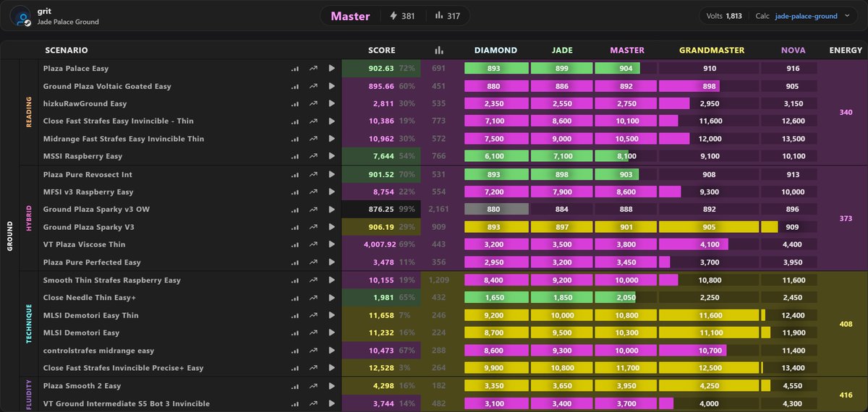Screen dimensions: 868x412
Task: Open controlstrafes midrange easy scenario name
Action: coord(98,351)
